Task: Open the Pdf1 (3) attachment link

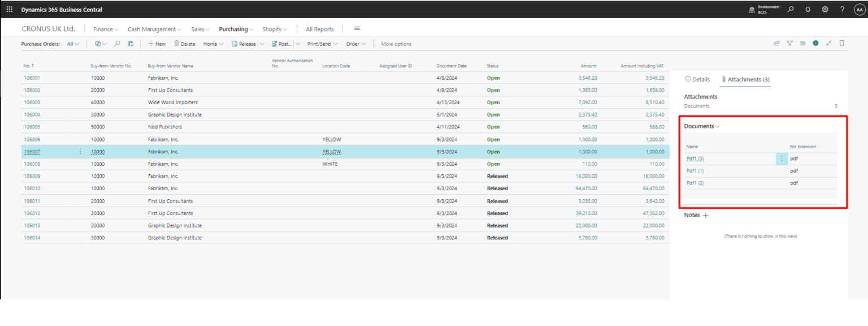Action: [x=695, y=158]
